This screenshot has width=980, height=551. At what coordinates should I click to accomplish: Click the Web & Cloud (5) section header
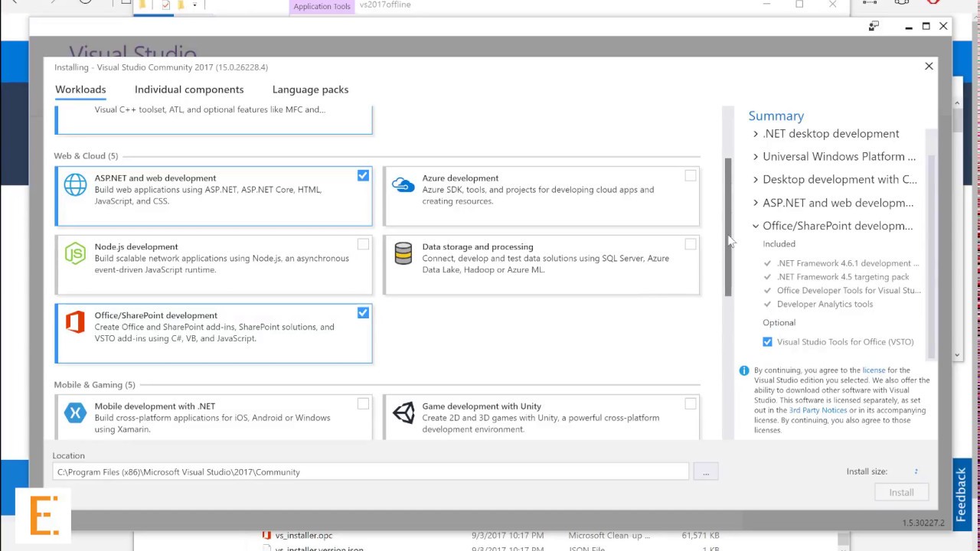pos(86,156)
